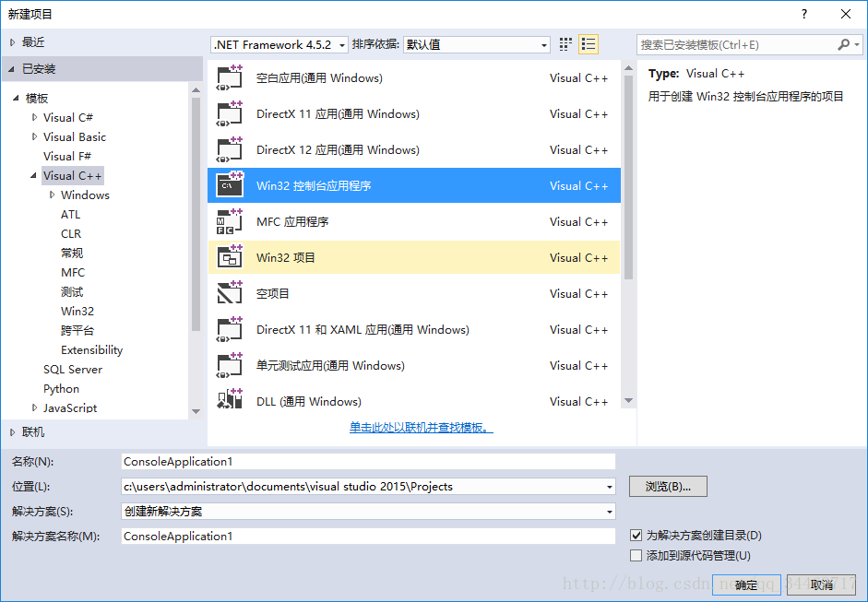Screen dimensions: 868x602
Task: Select SQL Server in the tree
Action: [x=73, y=369]
